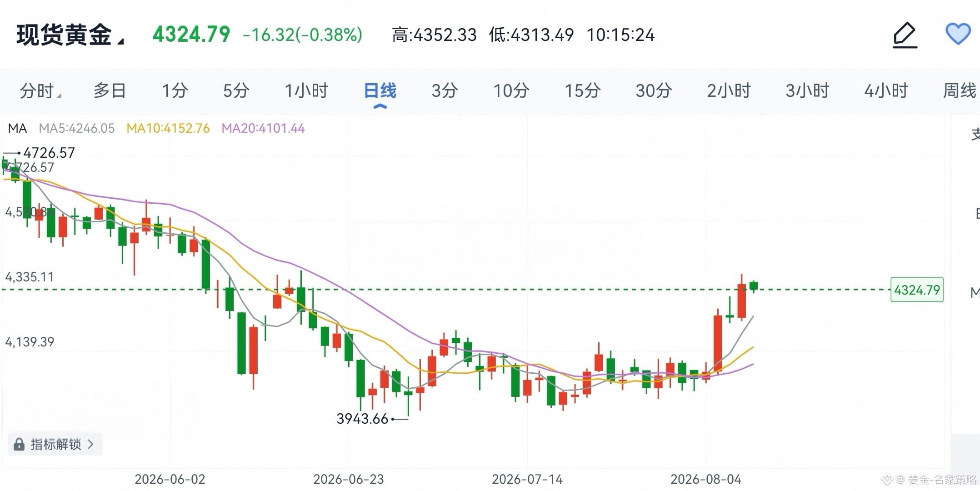Switch to the 4小时 chart
Image resolution: width=980 pixels, height=491 pixels.
click(886, 90)
